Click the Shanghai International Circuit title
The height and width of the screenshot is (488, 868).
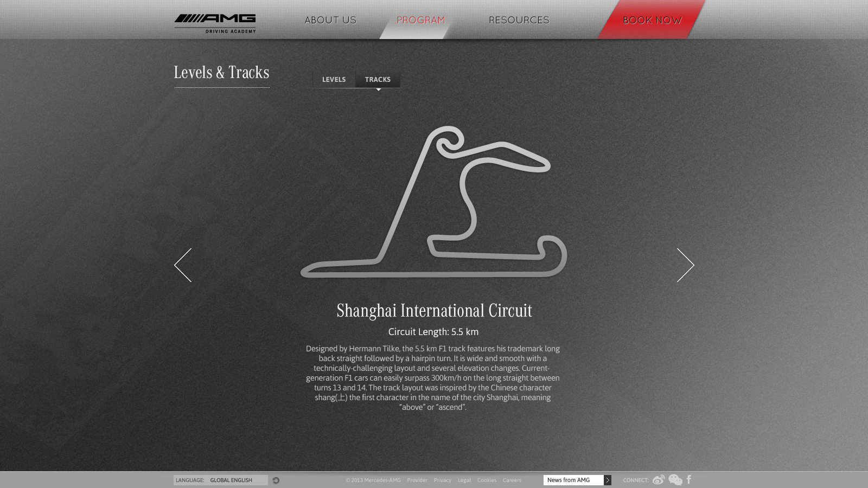click(x=434, y=311)
